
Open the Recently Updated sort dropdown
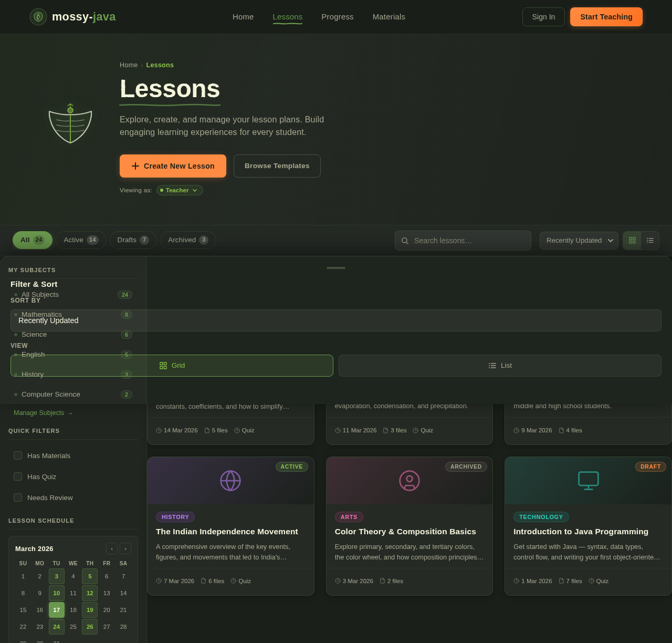(579, 241)
